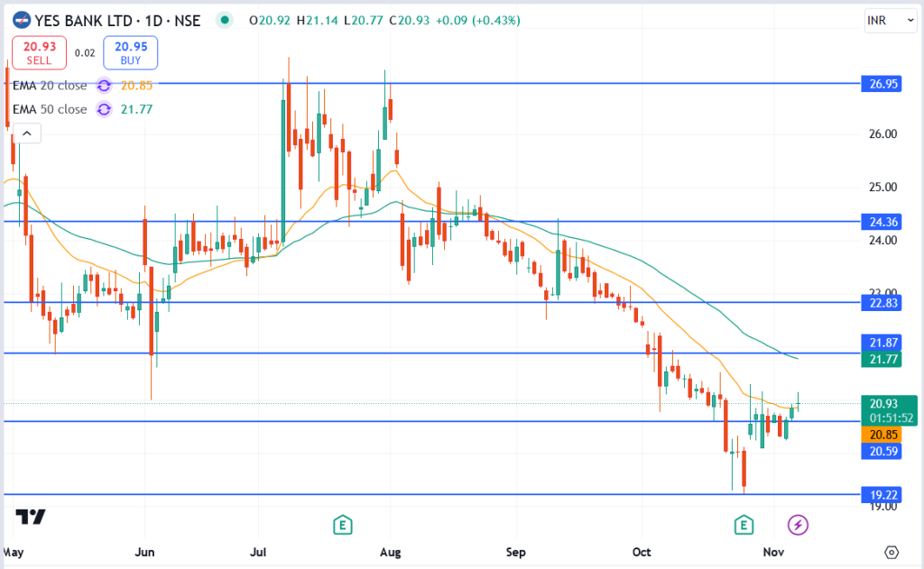Click the Sep label on time axis

pos(515,552)
